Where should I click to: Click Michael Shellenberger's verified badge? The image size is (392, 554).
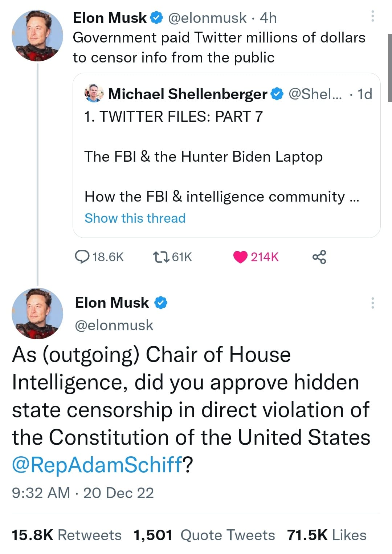click(277, 94)
